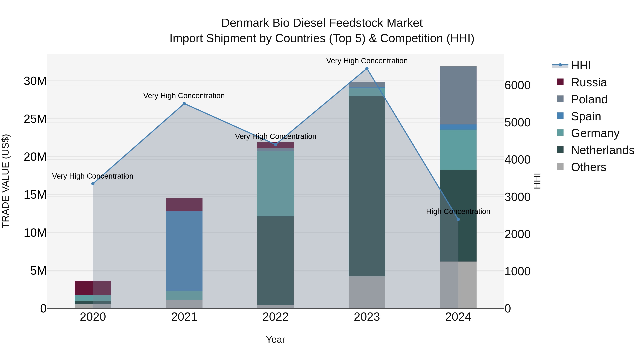Toggle Poland series in legend
The width and height of the screenshot is (644, 362).
(x=582, y=99)
